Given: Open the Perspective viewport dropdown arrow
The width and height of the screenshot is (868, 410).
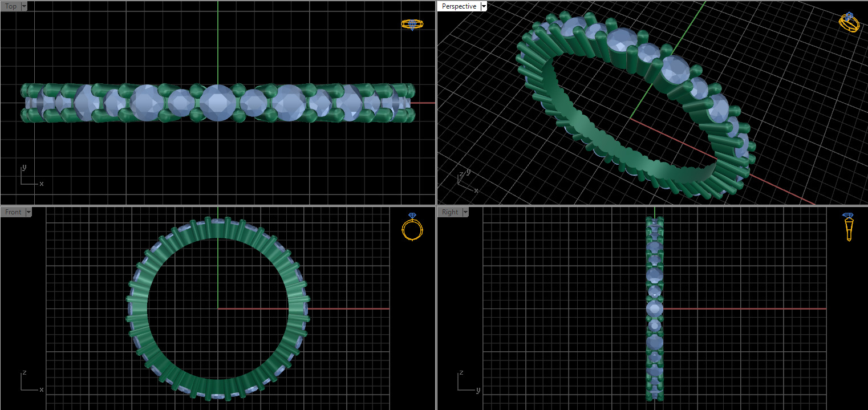Looking at the screenshot, I should [x=484, y=6].
